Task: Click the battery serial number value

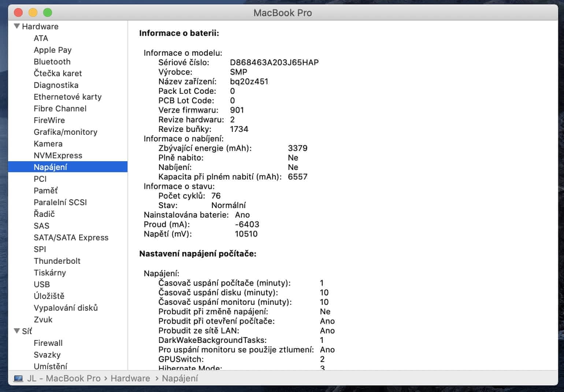Action: click(274, 62)
